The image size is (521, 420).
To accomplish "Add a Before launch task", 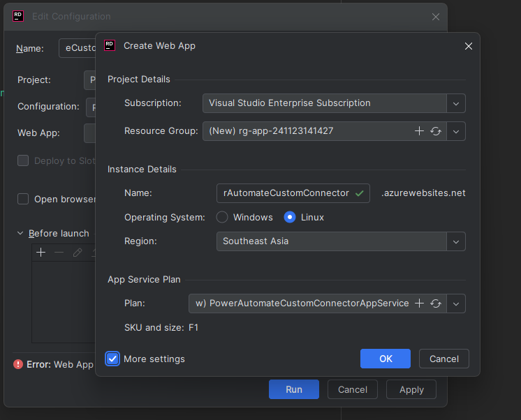I will (x=41, y=253).
